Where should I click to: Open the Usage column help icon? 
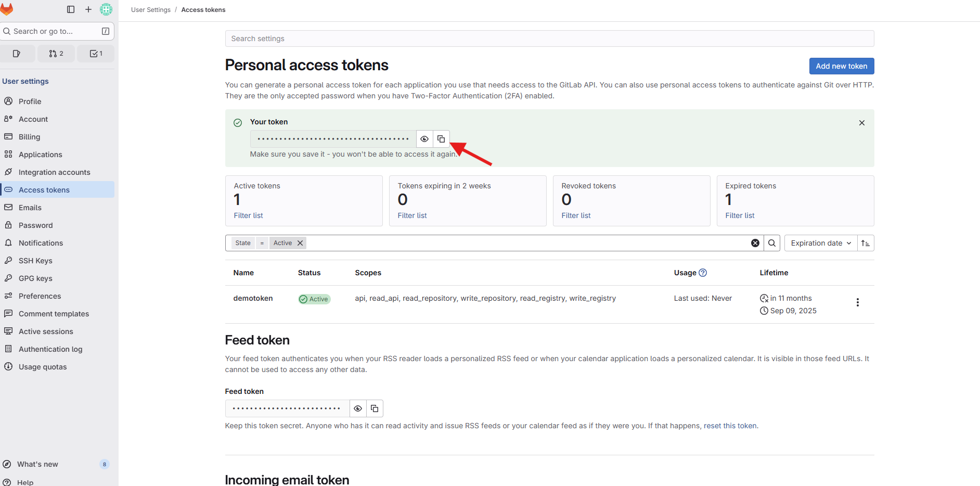pos(703,272)
